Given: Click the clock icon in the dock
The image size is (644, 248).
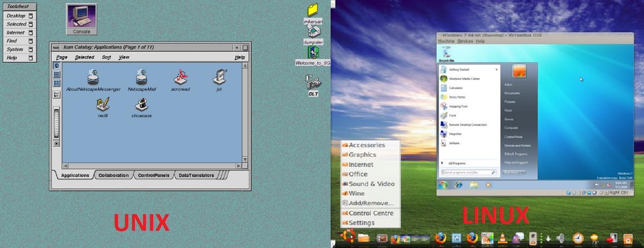Looking at the screenshot, I should (x=578, y=238).
